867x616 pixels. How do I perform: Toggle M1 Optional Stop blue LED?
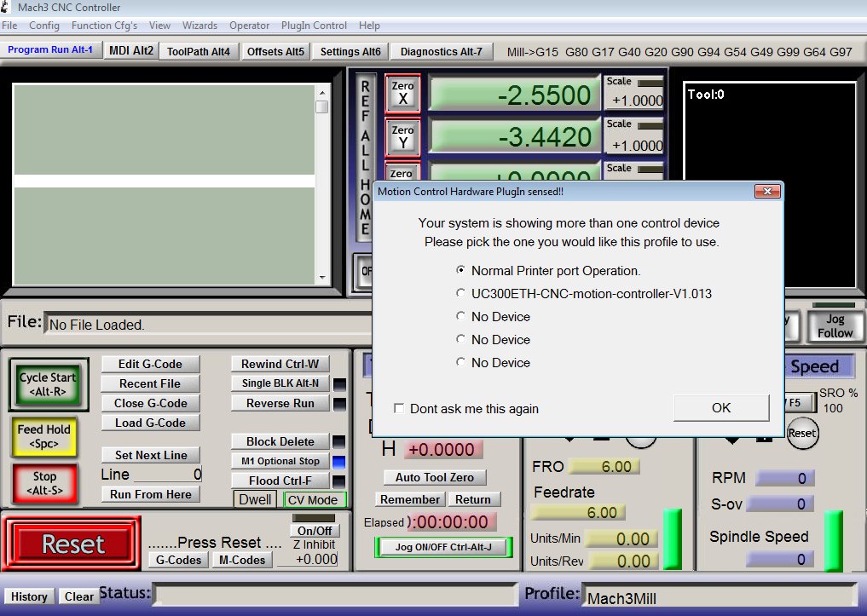click(339, 461)
